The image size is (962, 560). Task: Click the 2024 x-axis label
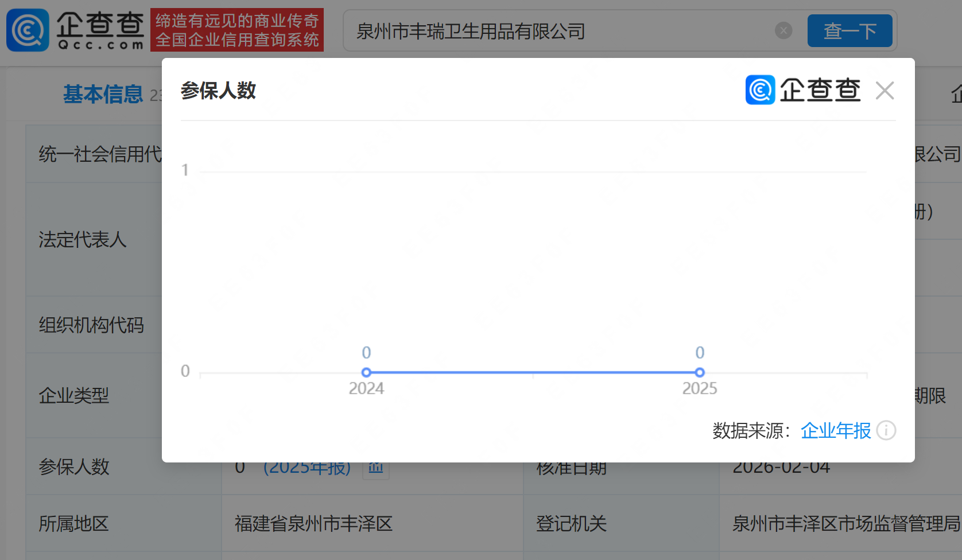point(366,388)
